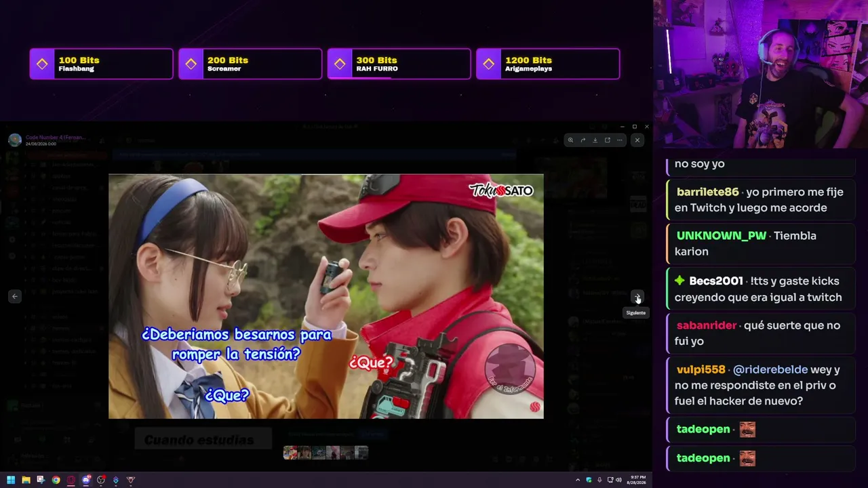Click the 1200 Bits Arigameplays reward card
Viewport: 868px width, 488px height.
click(548, 64)
